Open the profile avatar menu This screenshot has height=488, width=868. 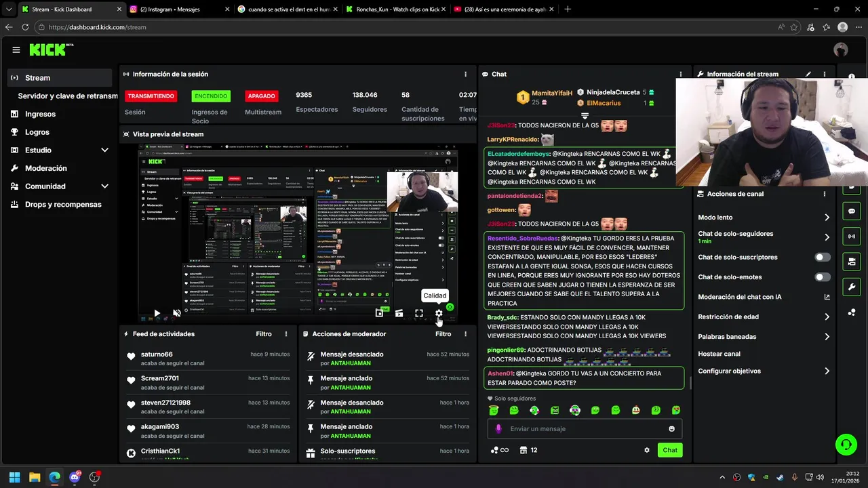point(841,49)
